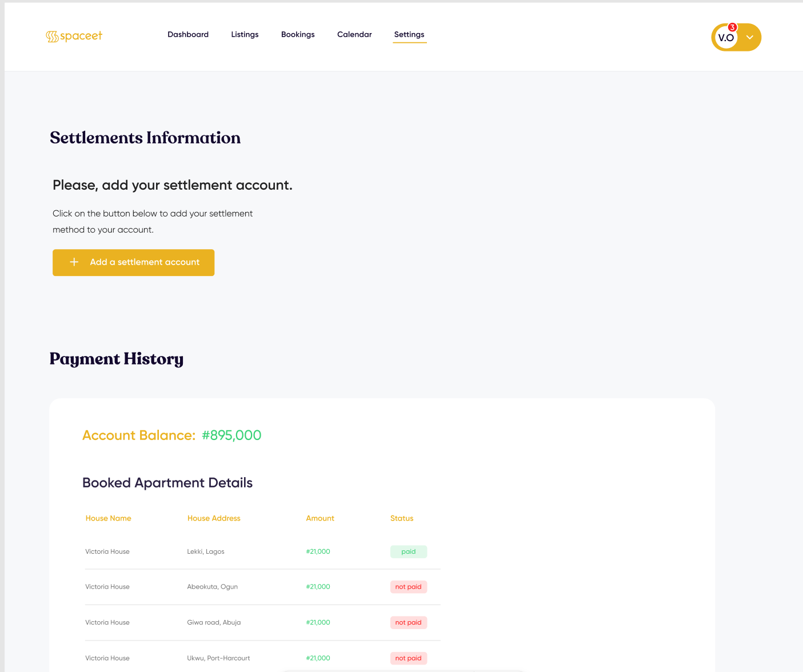Click the Account Balance amount #895,000
This screenshot has width=803, height=672.
click(x=231, y=435)
